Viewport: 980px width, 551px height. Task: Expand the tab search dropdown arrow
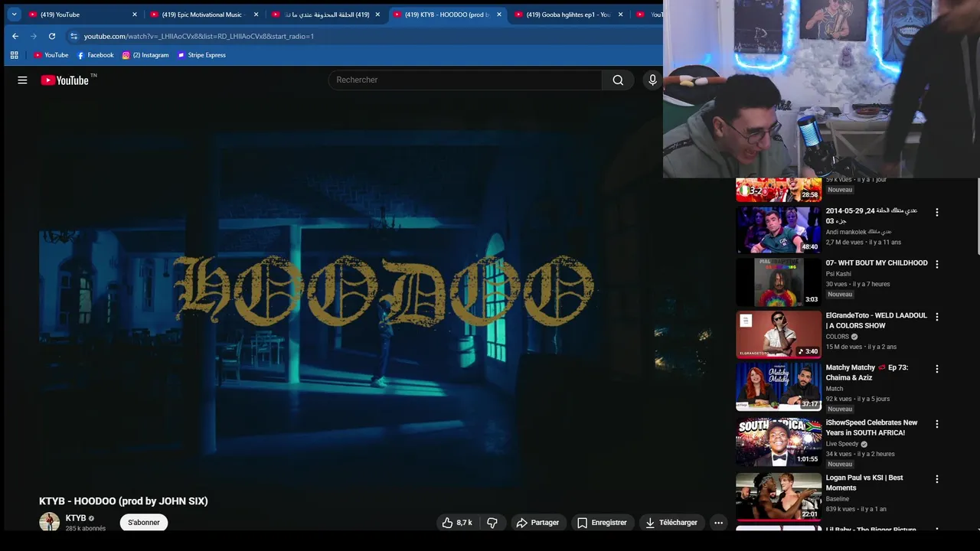(x=14, y=15)
